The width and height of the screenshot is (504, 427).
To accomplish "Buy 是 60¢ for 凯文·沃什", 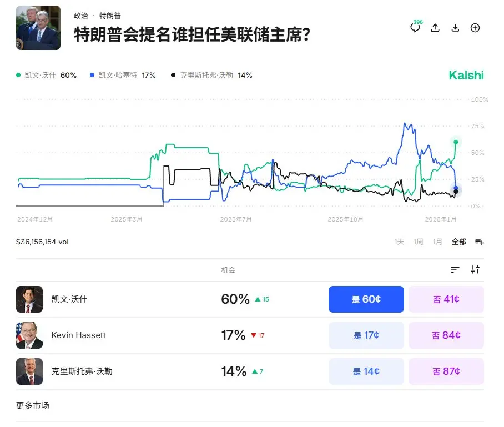I will pyautogui.click(x=366, y=299).
